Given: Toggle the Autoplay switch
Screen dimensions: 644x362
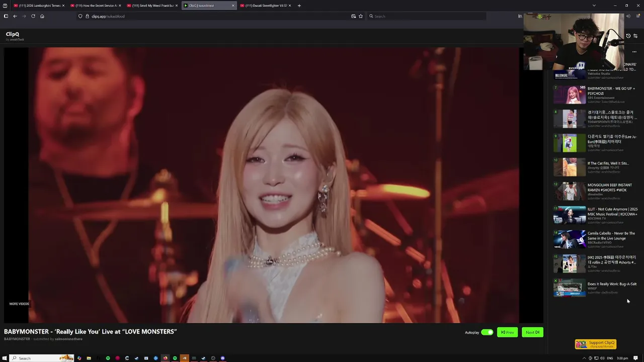Looking at the screenshot, I should click(x=487, y=332).
